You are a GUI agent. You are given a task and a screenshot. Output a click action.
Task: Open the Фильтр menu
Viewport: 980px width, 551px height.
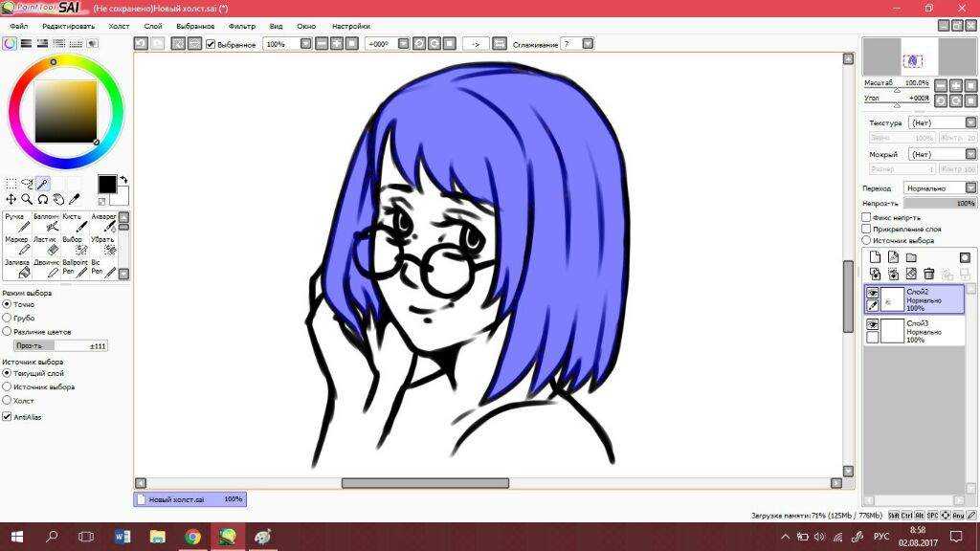(242, 26)
